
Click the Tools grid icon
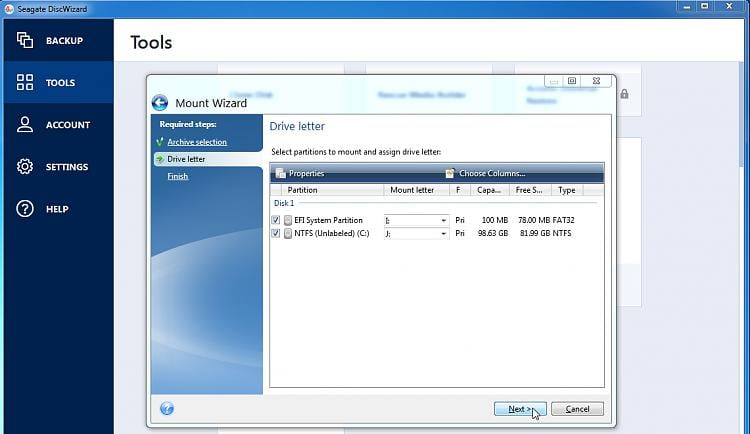pyautogui.click(x=25, y=82)
